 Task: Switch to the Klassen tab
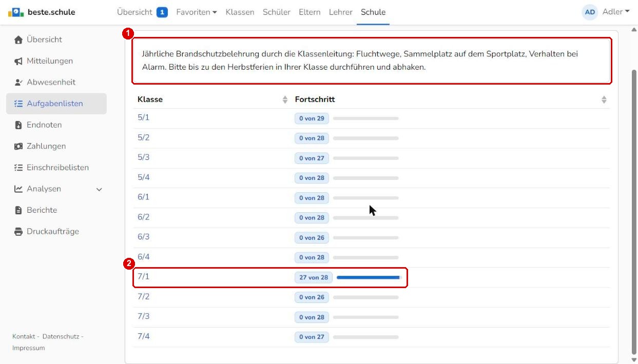click(x=240, y=12)
